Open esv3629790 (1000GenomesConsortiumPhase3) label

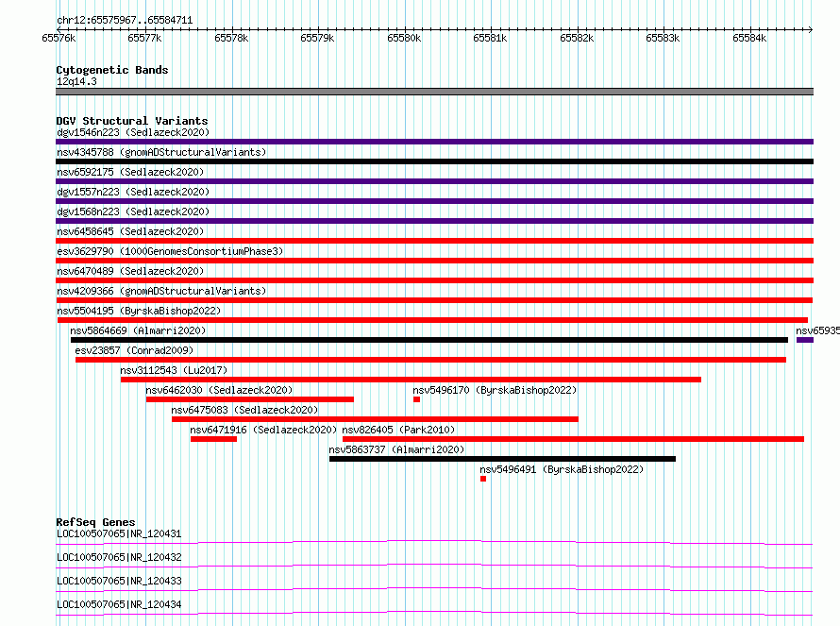(170, 251)
